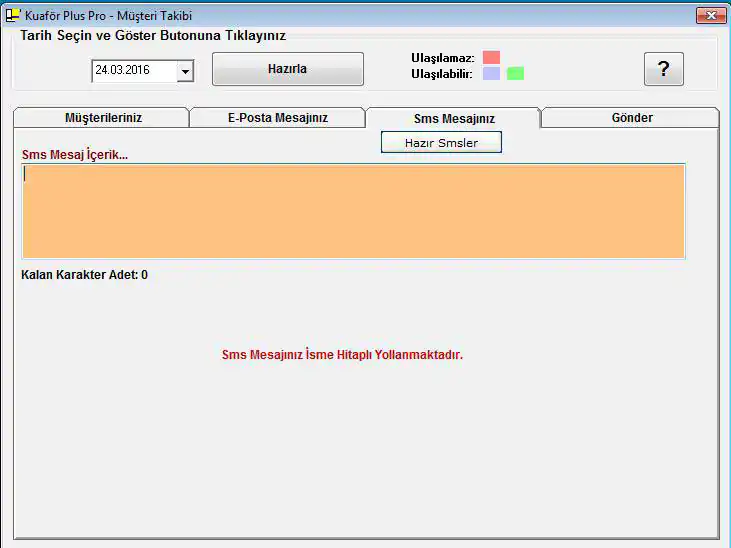Click the Ulaşılamaz legend label
Viewport: 731px width, 548px height.
coord(442,58)
